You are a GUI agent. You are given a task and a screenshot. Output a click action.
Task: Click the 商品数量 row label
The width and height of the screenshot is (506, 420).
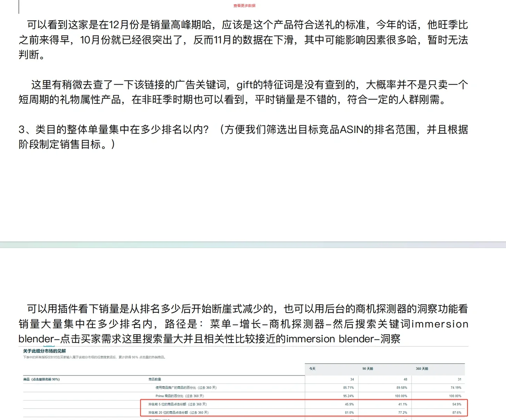[x=155, y=379]
